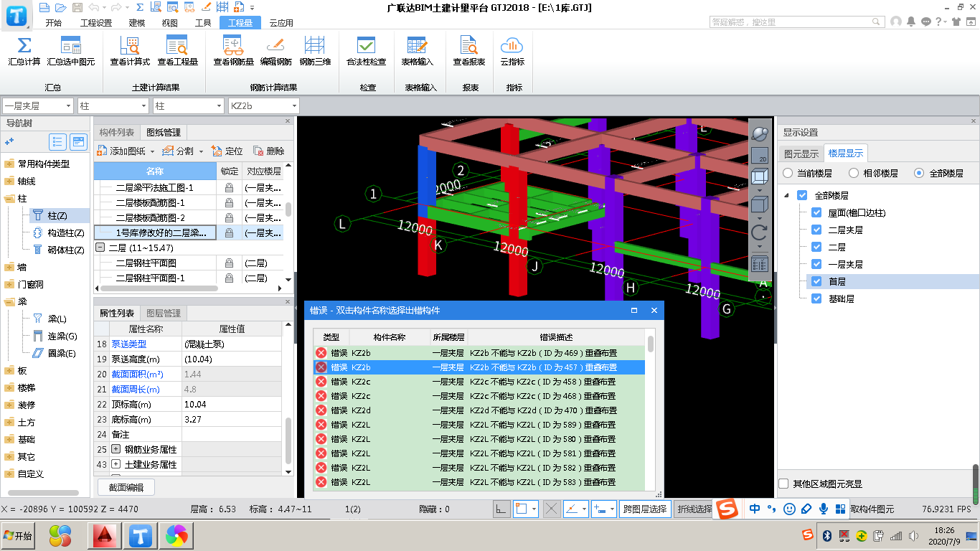Enable 其他区域图元亮显 checkbox

coord(784,484)
